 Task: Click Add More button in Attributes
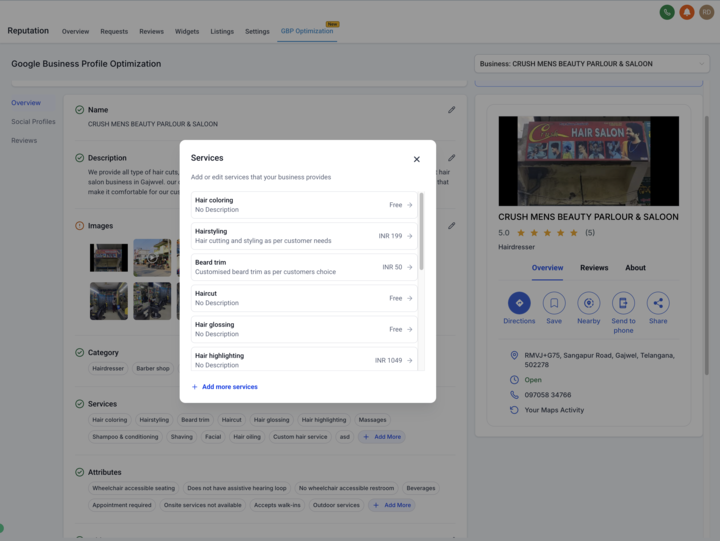392,505
